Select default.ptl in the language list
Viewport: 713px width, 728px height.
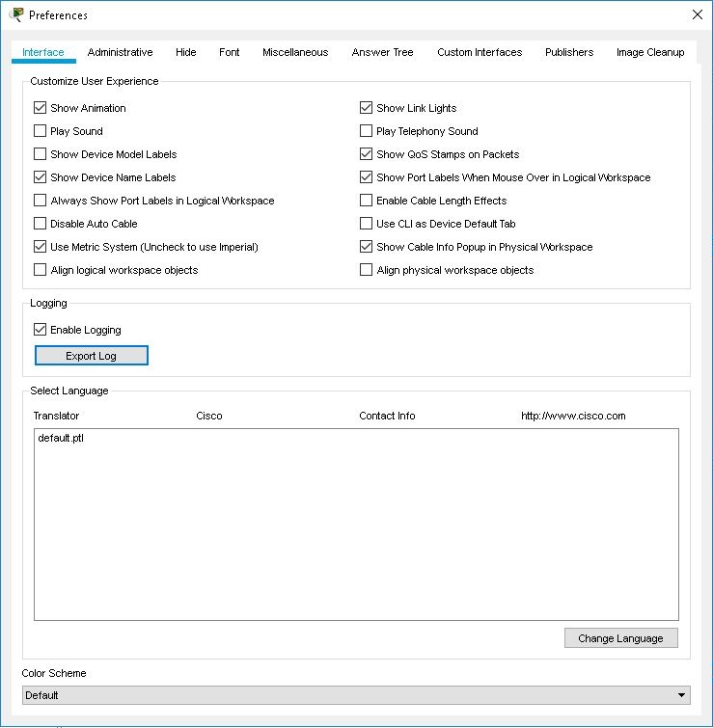coord(61,438)
